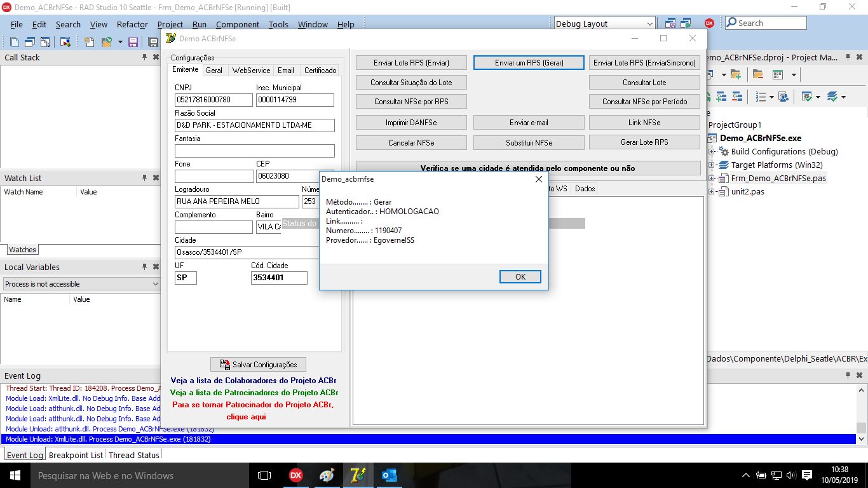This screenshot has width=868, height=488.
Task: Click the Salvar Configurações button
Action: pyautogui.click(x=258, y=365)
